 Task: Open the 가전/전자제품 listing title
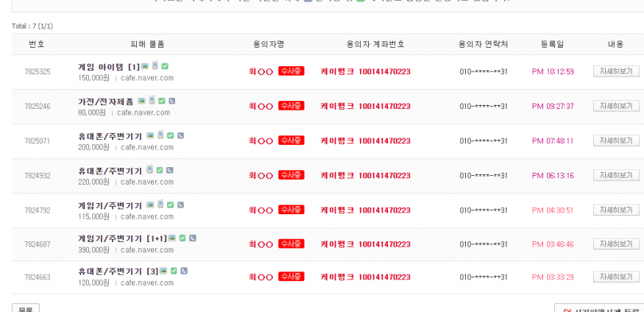tap(106, 102)
